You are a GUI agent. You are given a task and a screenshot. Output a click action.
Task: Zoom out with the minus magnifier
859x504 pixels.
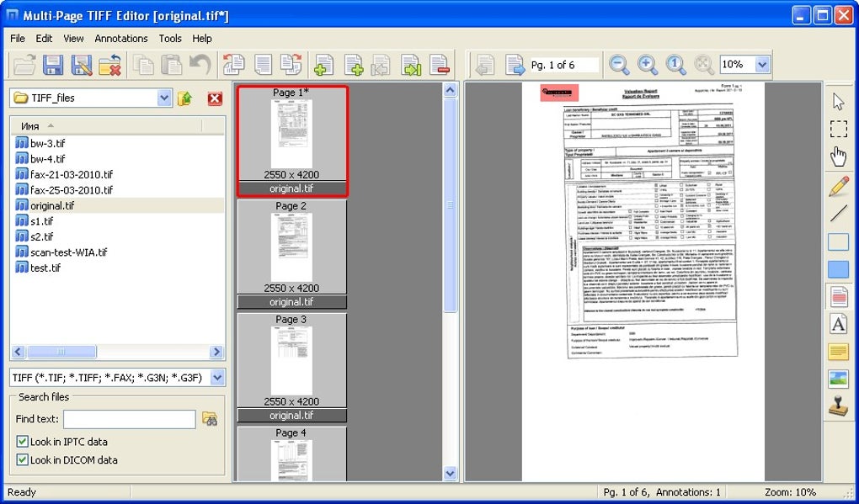[x=620, y=65]
